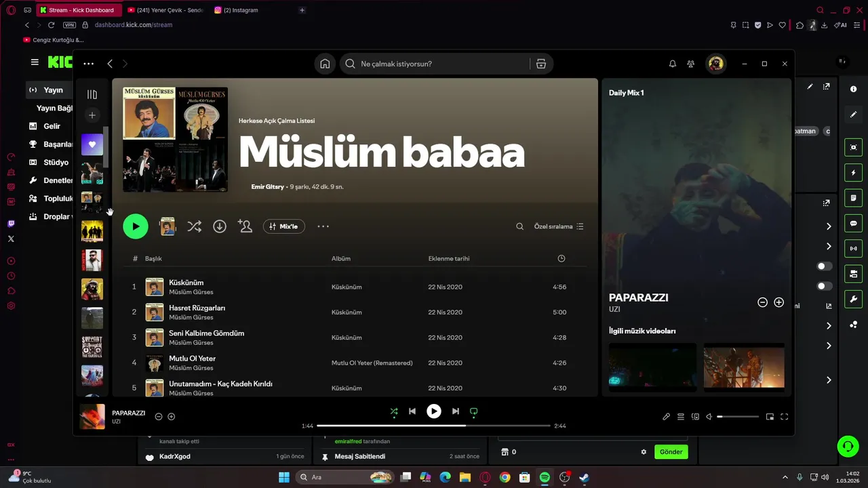868x488 pixels.
Task: Add PAPARAZZI from the Daily Mix panel
Action: 779,302
